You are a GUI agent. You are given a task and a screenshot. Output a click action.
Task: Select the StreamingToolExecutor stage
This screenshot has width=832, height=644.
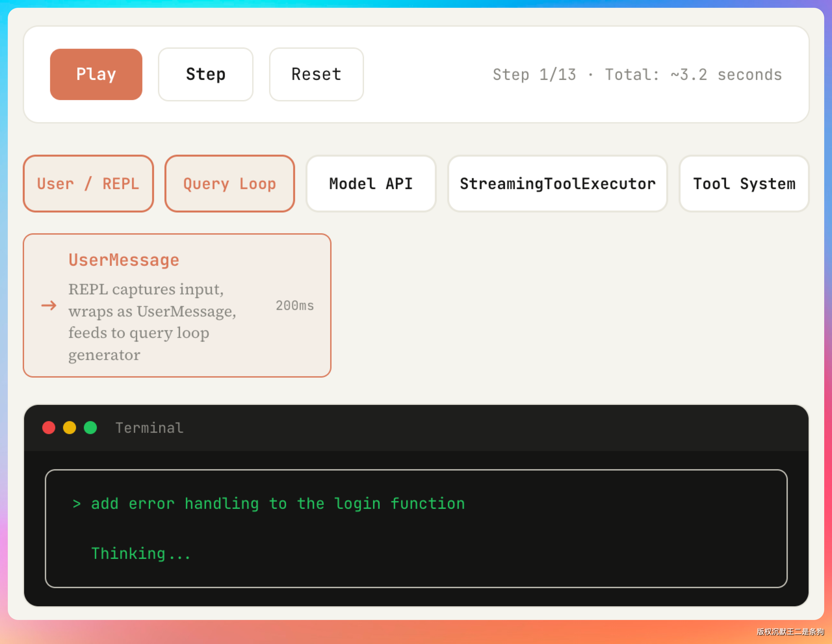point(558,184)
